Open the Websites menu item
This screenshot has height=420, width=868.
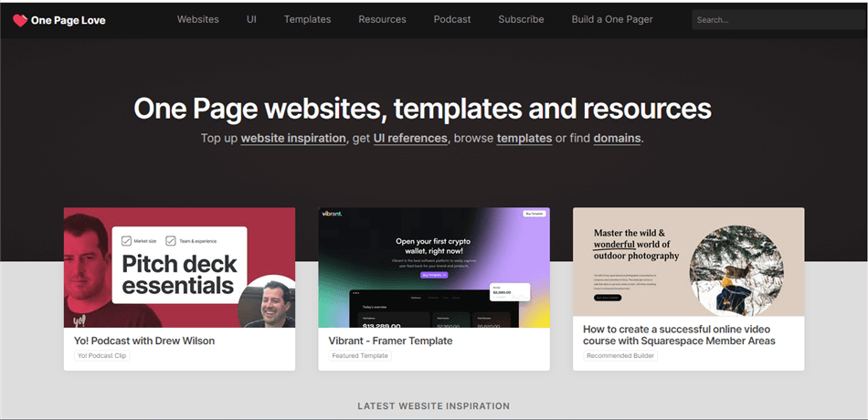tap(197, 19)
